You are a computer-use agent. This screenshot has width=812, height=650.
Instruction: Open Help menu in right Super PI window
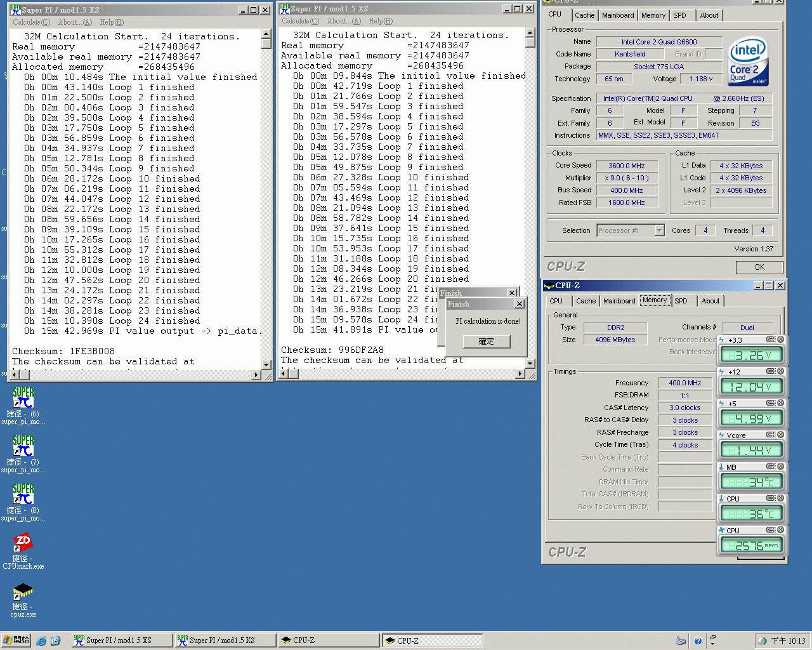coord(381,21)
